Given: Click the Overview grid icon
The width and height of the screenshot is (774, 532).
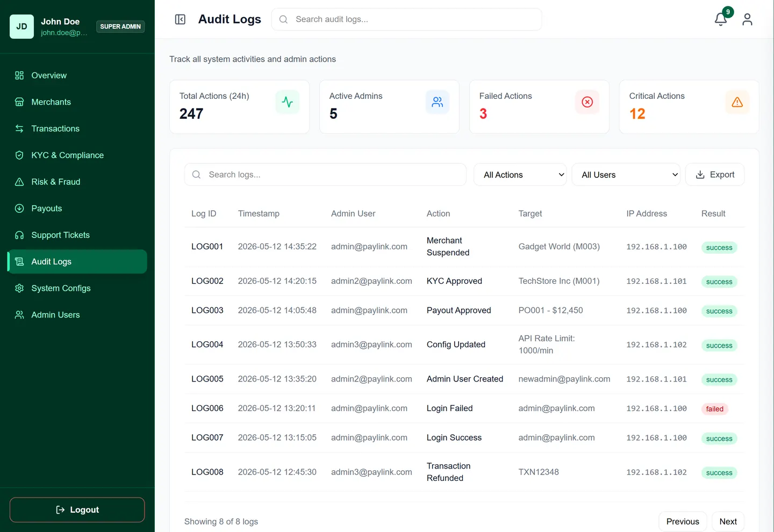Looking at the screenshot, I should (19, 75).
